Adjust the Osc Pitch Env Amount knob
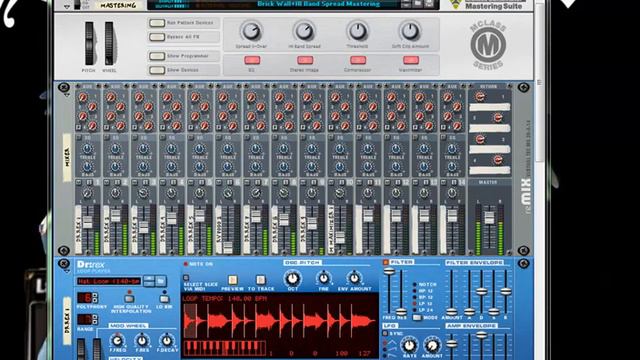 [354, 278]
